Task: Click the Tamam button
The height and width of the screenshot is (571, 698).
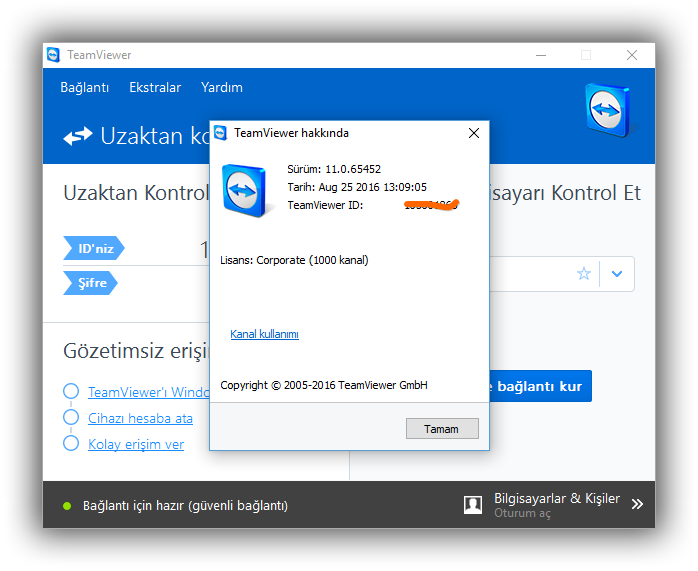Action: point(442,429)
